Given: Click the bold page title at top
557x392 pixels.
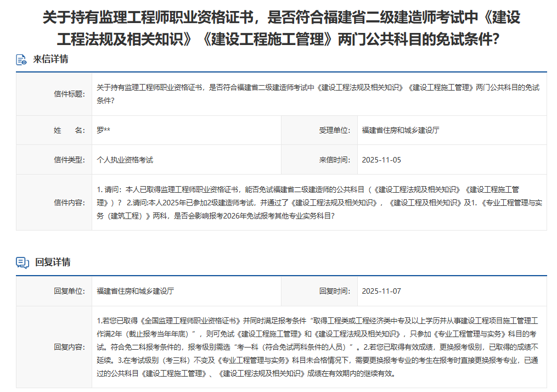Looking at the screenshot, I should pyautogui.click(x=281, y=28).
